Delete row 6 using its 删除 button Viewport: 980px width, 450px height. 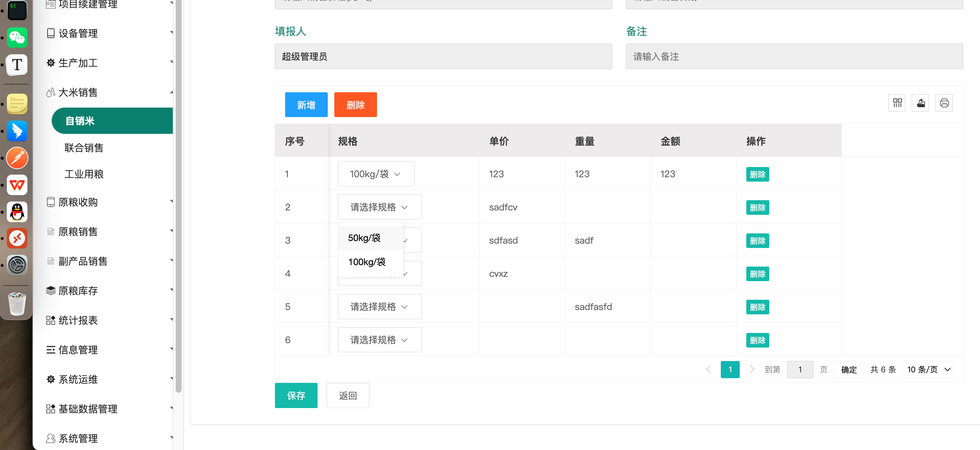click(x=757, y=340)
